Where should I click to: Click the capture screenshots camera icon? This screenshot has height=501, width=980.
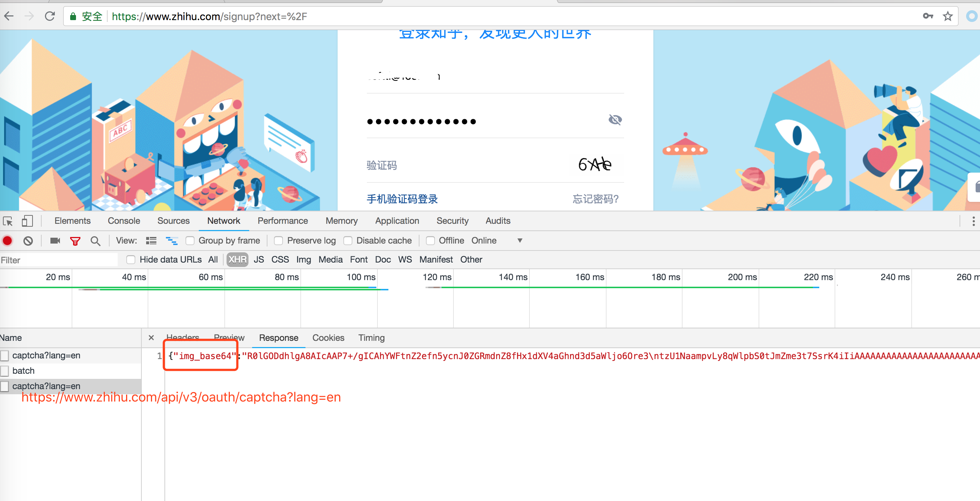55,241
